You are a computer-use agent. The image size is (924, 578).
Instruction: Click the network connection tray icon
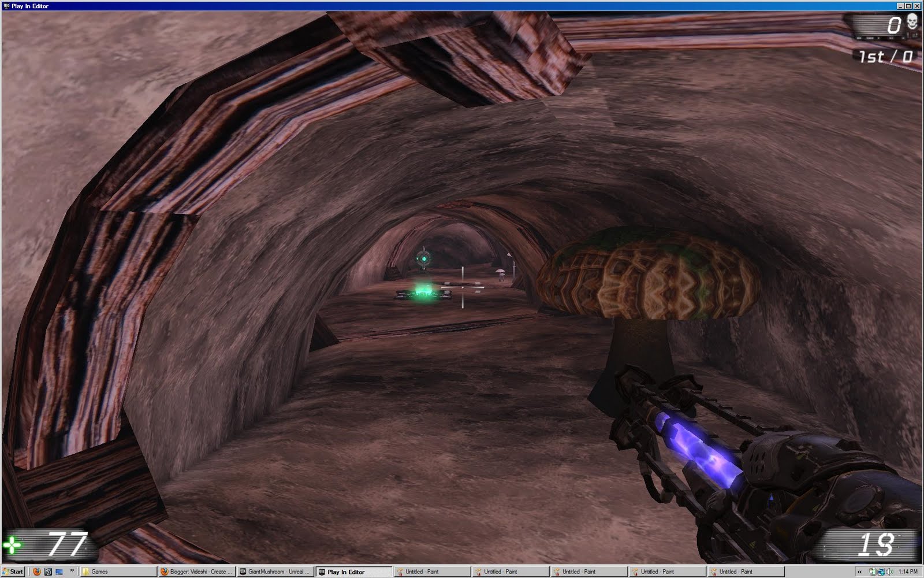[881, 572]
